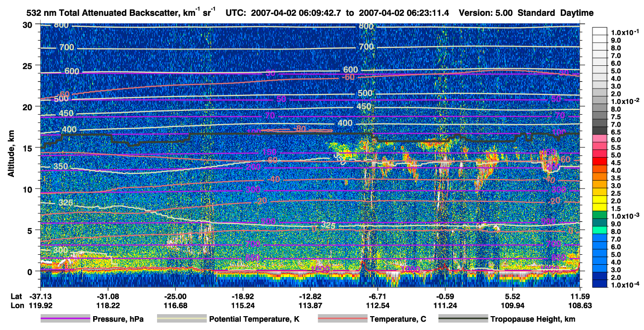Click the red Temperature legend line sample

(x=342, y=319)
